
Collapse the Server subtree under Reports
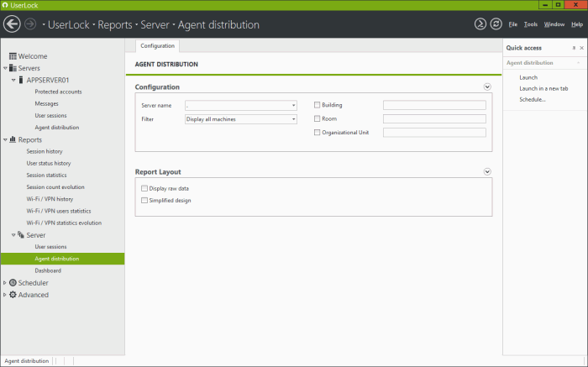click(x=13, y=235)
